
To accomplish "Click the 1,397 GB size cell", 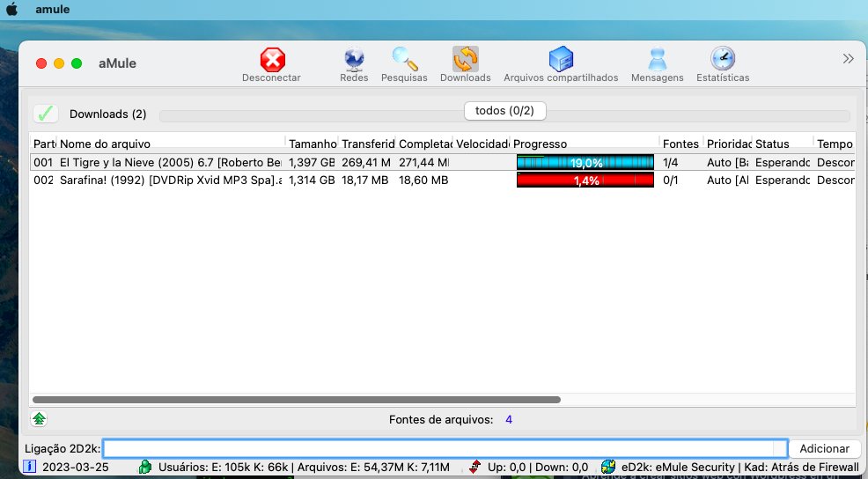I will (312, 163).
